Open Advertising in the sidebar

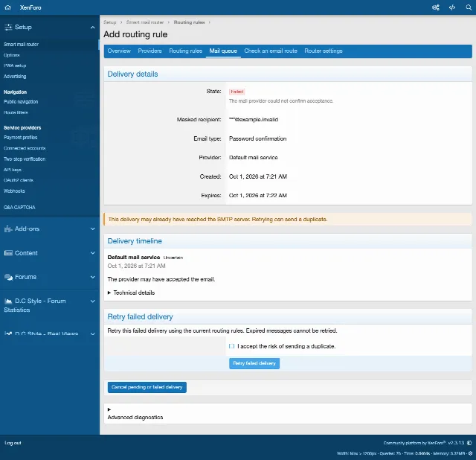[15, 76]
